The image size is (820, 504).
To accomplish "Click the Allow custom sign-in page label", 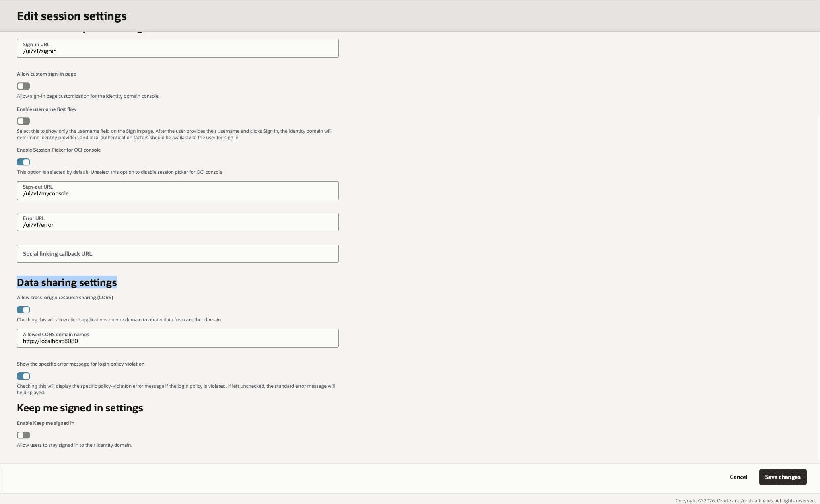I will tap(46, 74).
